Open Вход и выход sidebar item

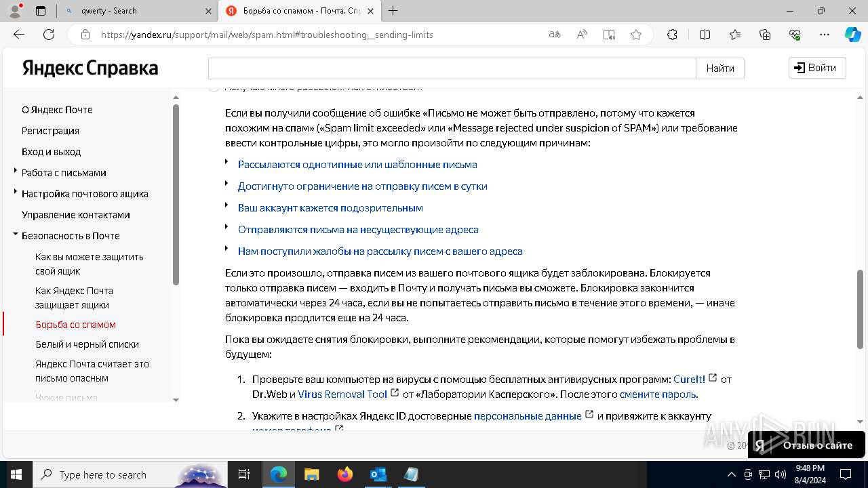coord(51,151)
